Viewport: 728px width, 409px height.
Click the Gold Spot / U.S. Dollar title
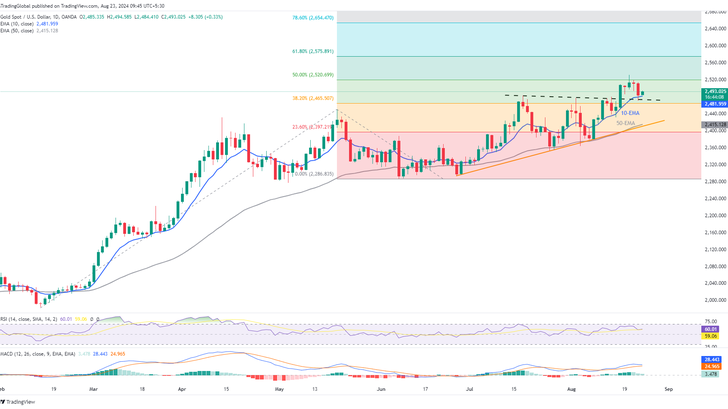[x=24, y=17]
